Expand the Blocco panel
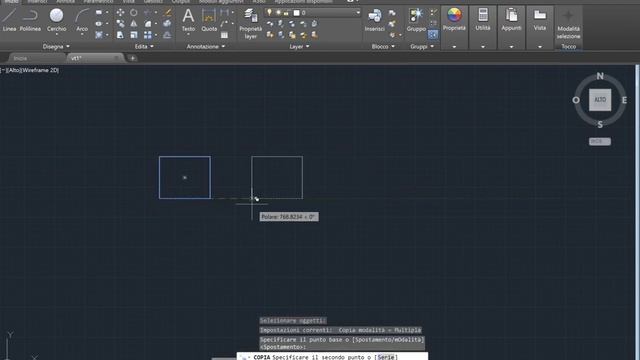Viewport: 640px width, 360px height. coord(383,47)
